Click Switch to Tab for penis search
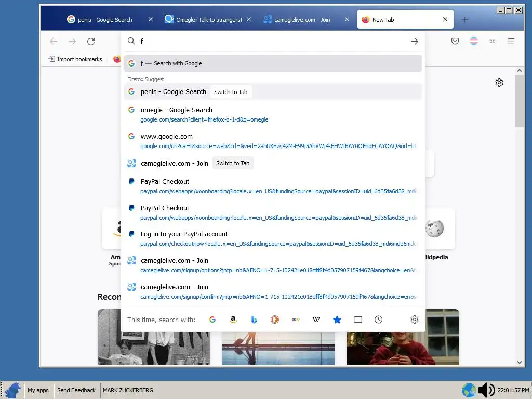The image size is (532, 399). (x=231, y=92)
